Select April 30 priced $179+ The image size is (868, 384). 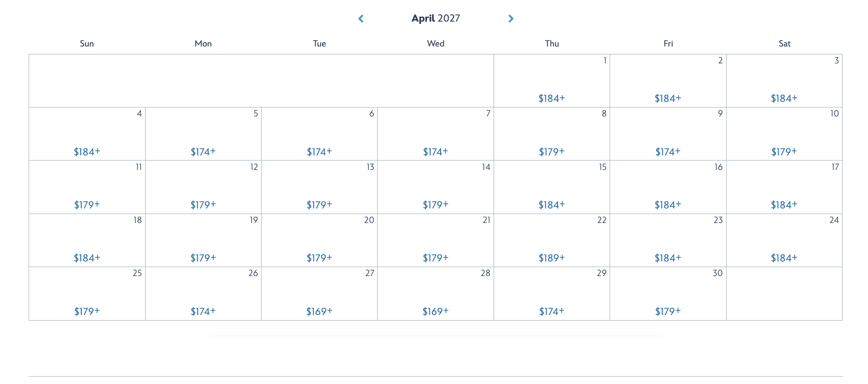[x=668, y=311]
